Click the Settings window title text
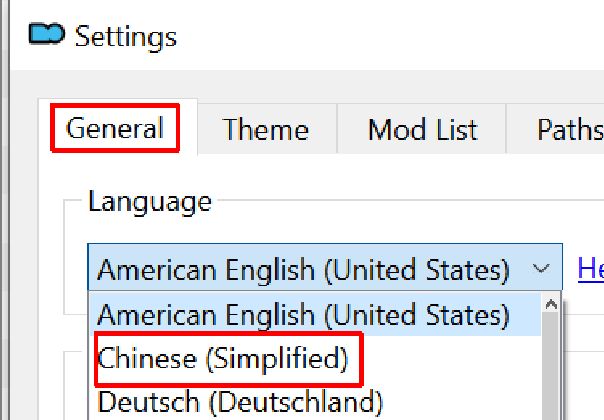604x420 pixels. (x=126, y=37)
